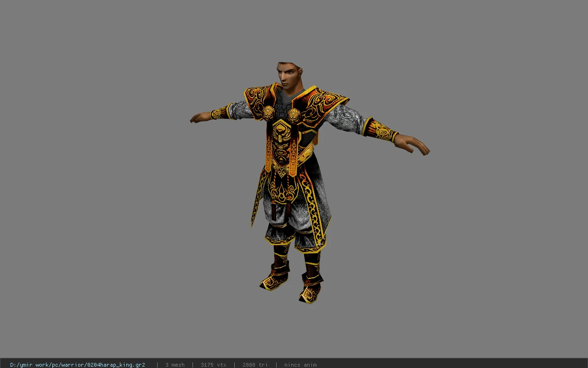The image size is (588, 368).
Task: Click the warrior 3D model in viewport
Action: pos(310,183)
